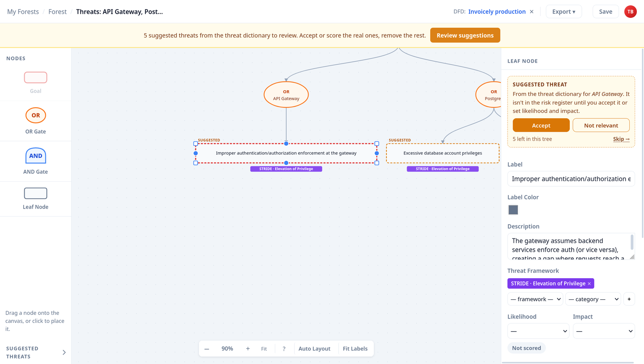Viewport: 644px width, 364px height.
Task: Select the Excessive database account privileges node
Action: [x=443, y=153]
